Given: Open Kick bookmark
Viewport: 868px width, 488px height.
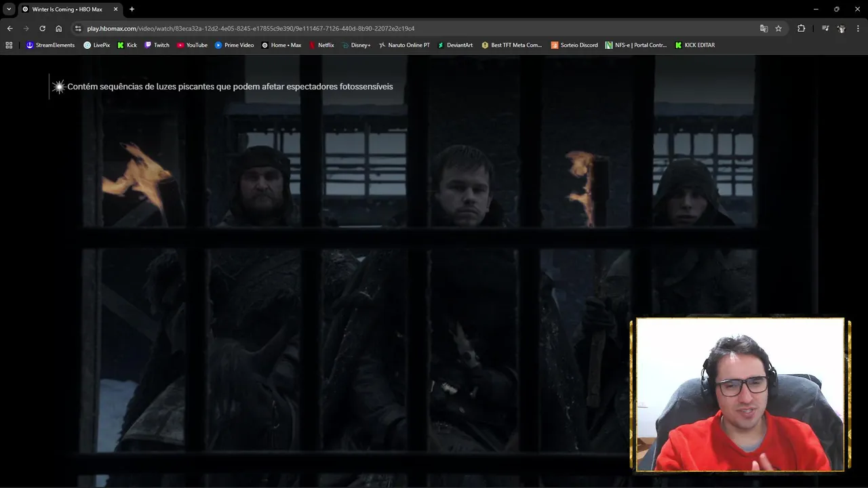Looking at the screenshot, I should tap(127, 45).
